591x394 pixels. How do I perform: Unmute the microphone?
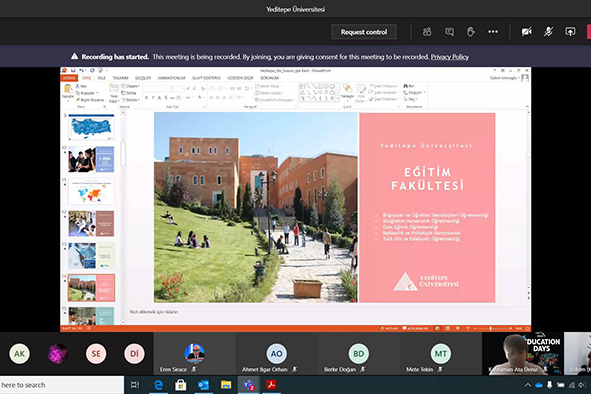tap(548, 32)
